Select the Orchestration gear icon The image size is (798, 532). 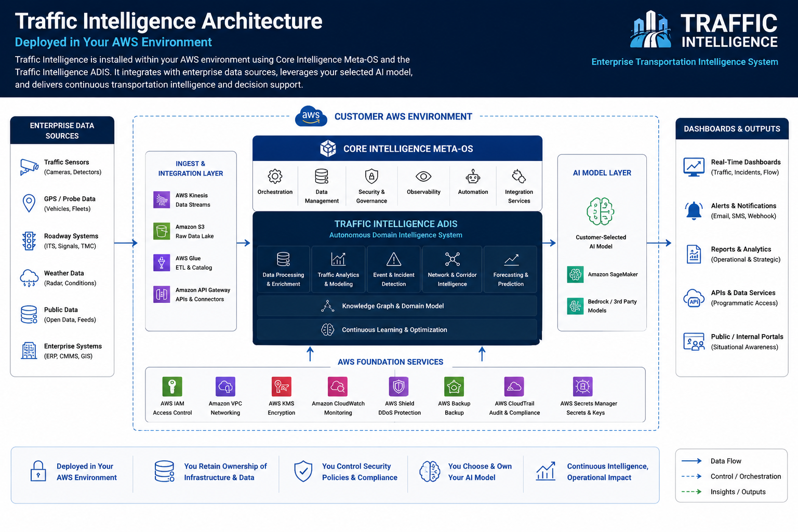tap(275, 177)
